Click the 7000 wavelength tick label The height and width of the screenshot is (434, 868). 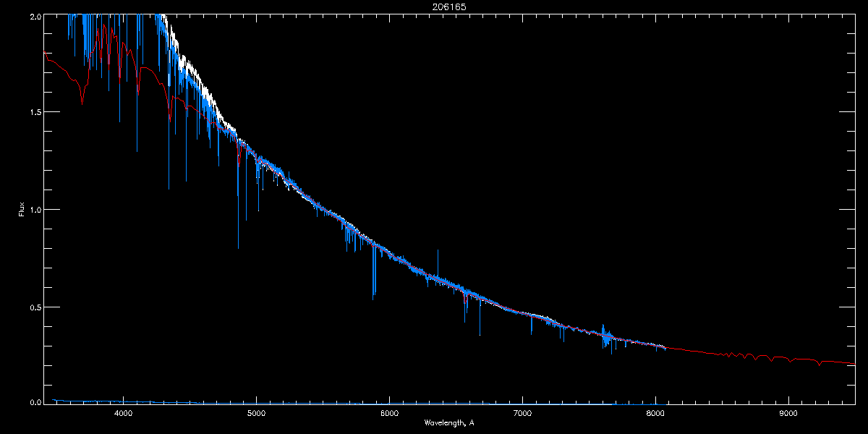522,414
